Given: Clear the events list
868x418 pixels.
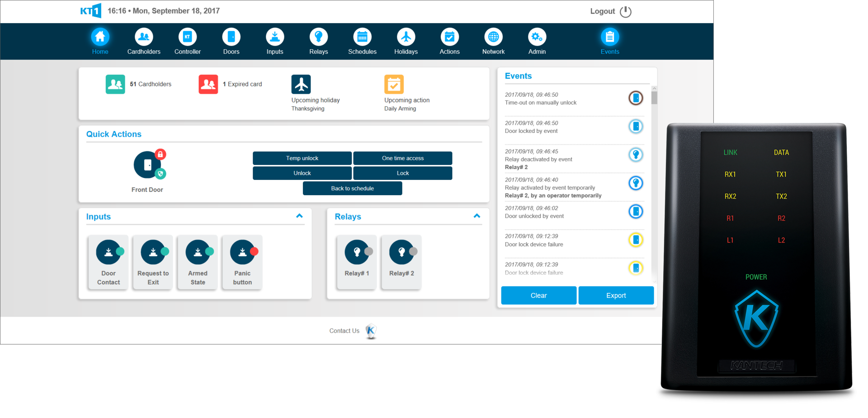Looking at the screenshot, I should click(x=538, y=295).
